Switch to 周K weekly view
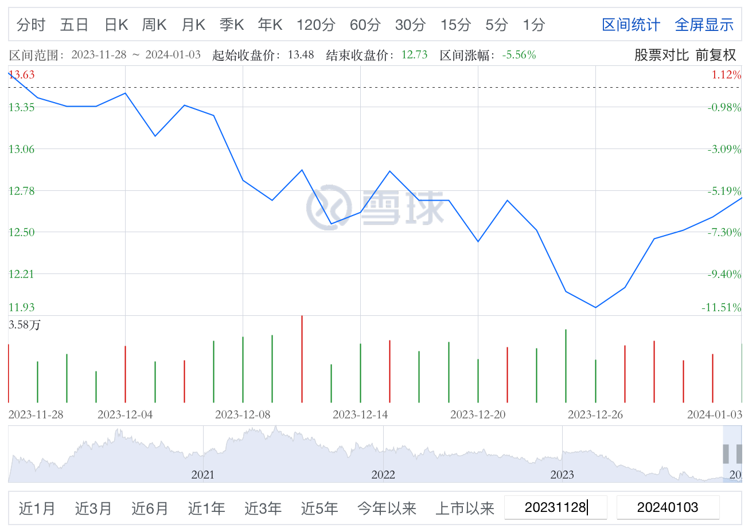The image size is (756, 532). point(154,25)
